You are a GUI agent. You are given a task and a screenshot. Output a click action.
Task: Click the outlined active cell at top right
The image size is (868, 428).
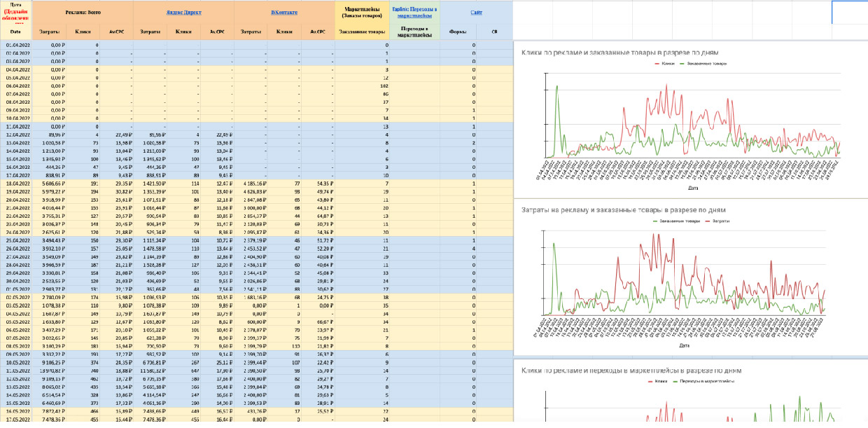point(849,12)
